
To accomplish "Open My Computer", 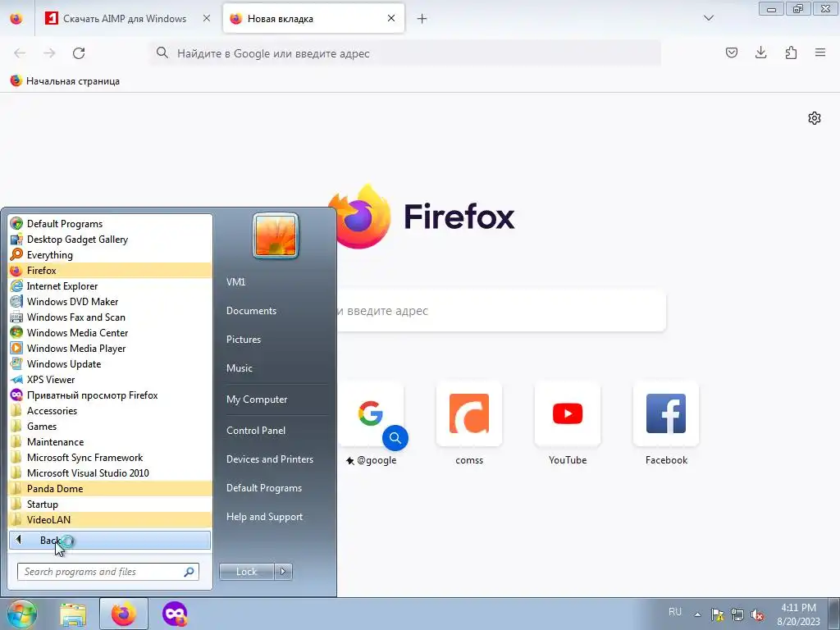I will tap(257, 399).
